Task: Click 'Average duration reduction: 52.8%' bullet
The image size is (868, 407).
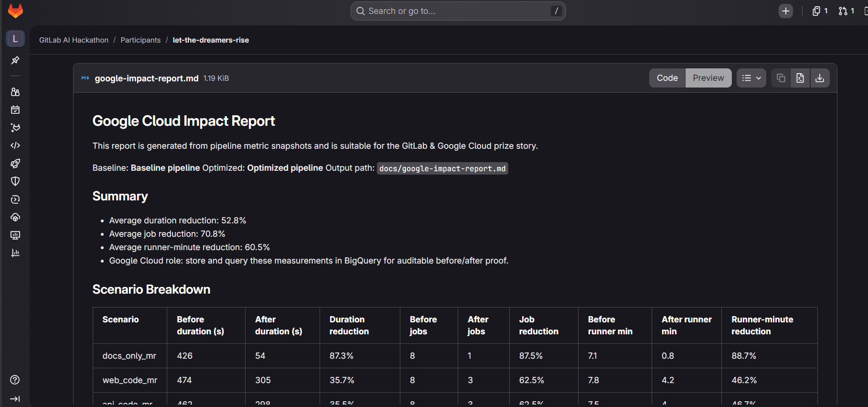Action: pos(178,220)
